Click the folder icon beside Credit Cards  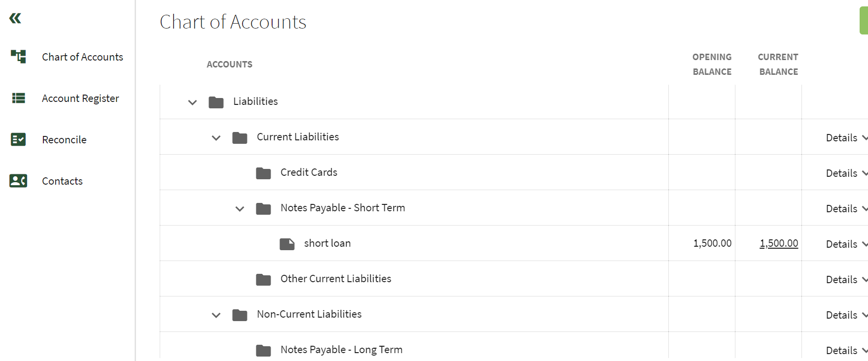click(x=263, y=172)
